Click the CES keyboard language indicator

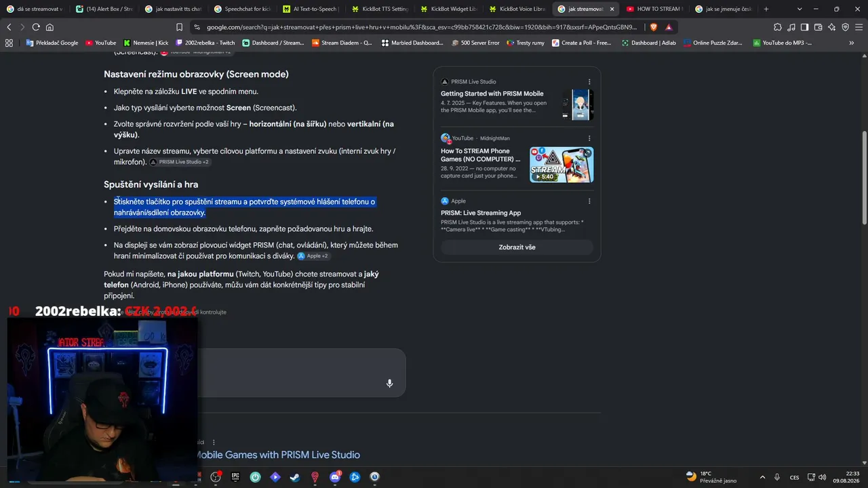794,477
